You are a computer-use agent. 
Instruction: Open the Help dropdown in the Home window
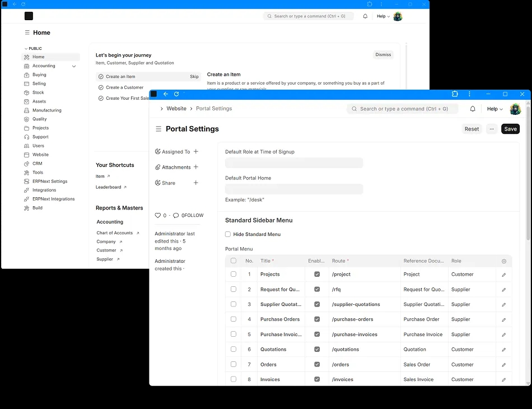pos(383,16)
